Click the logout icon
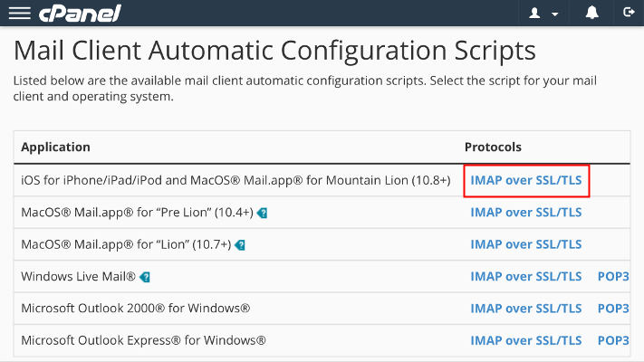The image size is (644, 362). (x=629, y=13)
